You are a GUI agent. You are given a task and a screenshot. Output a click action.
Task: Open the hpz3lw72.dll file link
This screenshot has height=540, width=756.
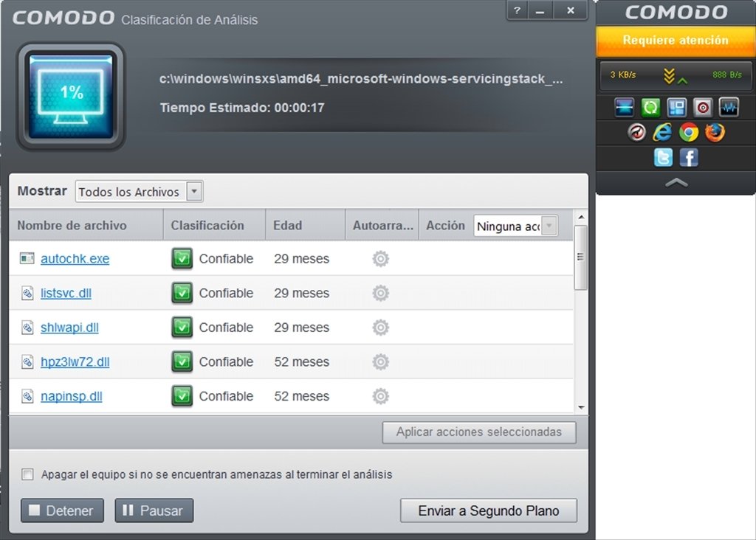click(75, 361)
